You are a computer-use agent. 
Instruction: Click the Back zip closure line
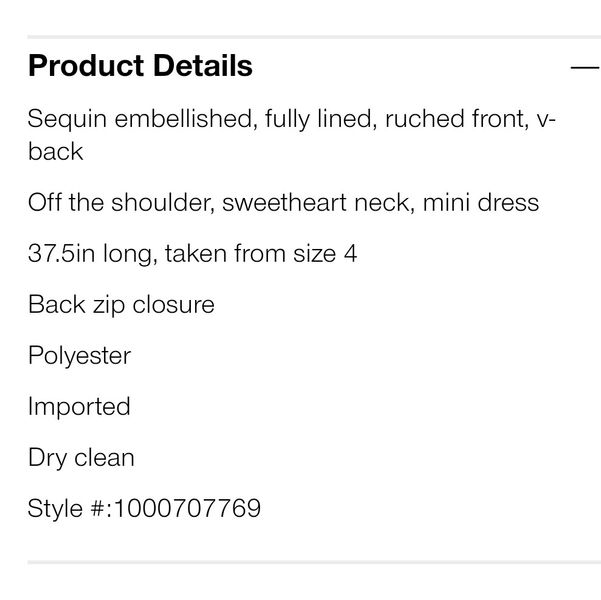[x=121, y=305]
